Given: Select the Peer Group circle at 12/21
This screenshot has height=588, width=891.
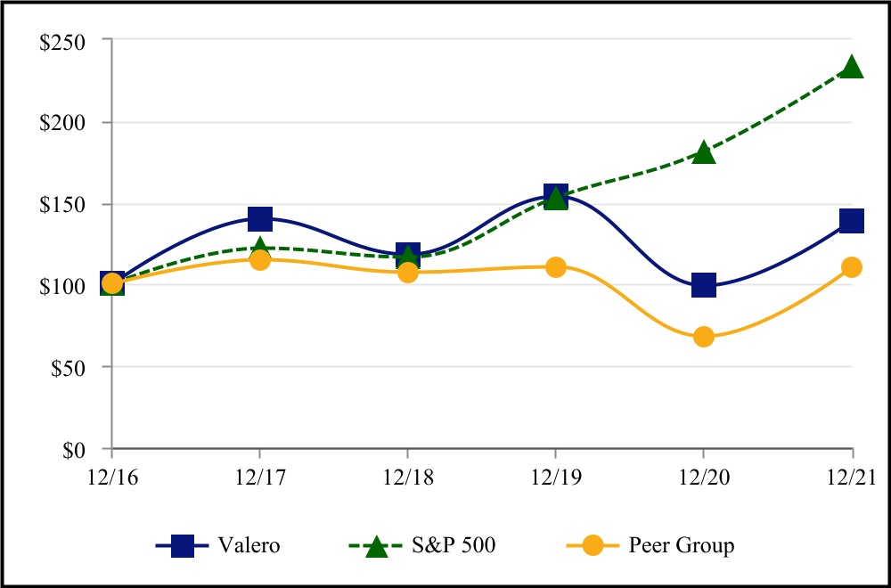Looking at the screenshot, I should click(x=852, y=267).
